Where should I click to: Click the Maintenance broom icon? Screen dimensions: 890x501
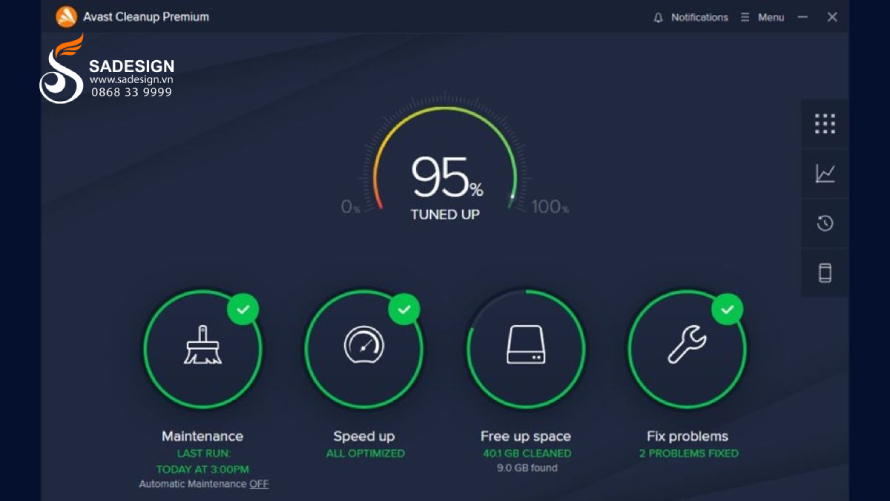point(203,345)
